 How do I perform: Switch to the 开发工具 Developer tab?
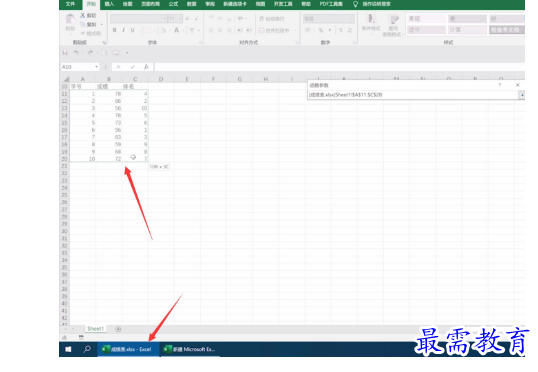click(x=283, y=4)
